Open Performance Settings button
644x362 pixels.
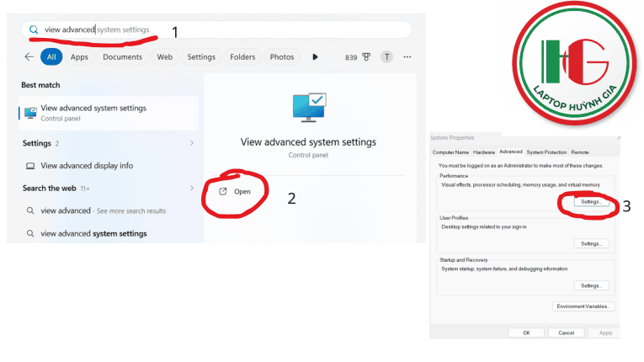(x=592, y=202)
